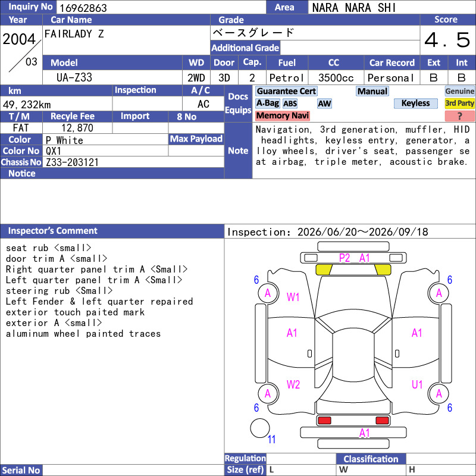Select the A-Bag equipment badge
The image size is (476, 476).
(268, 104)
